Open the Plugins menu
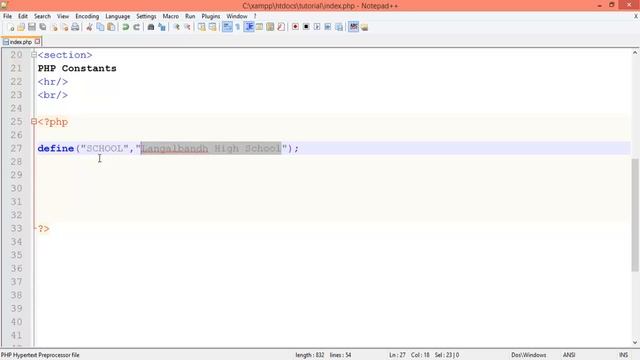 tap(211, 16)
